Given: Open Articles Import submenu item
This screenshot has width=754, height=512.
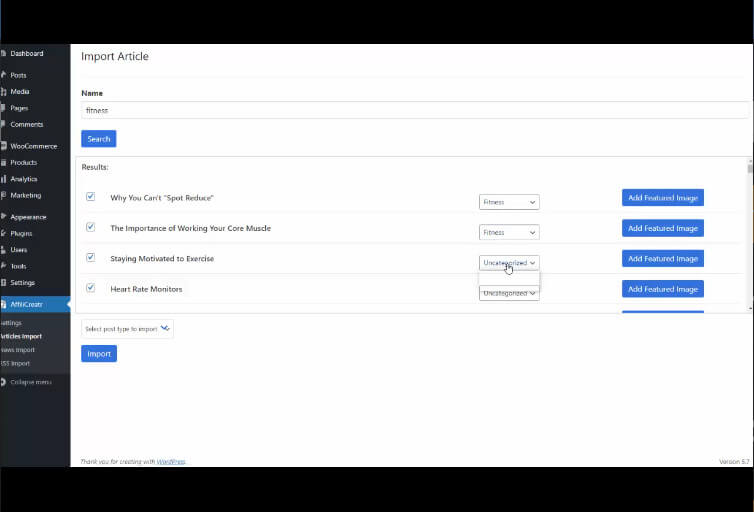Looking at the screenshot, I should coord(21,336).
